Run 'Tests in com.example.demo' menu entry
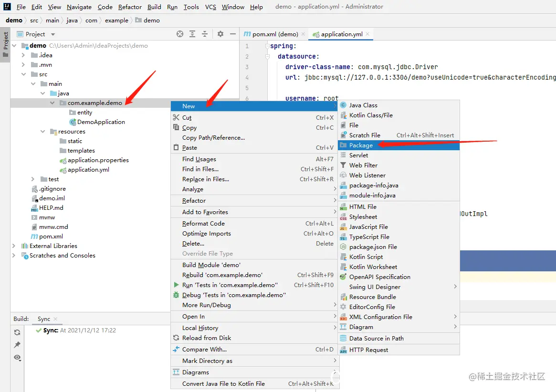The height and width of the screenshot is (392, 556). tap(254, 285)
